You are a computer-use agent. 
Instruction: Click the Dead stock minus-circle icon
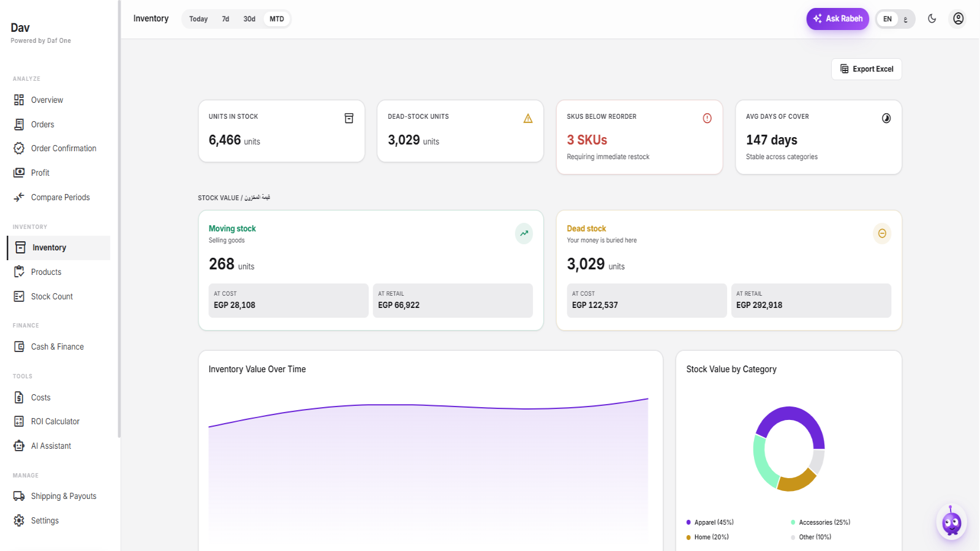pyautogui.click(x=882, y=233)
